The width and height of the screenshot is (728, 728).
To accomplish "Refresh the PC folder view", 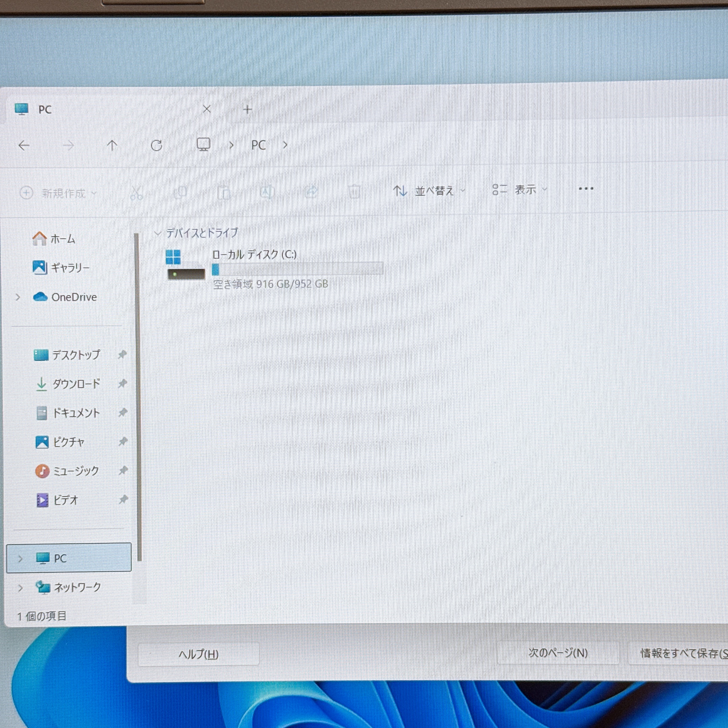I will [156, 145].
